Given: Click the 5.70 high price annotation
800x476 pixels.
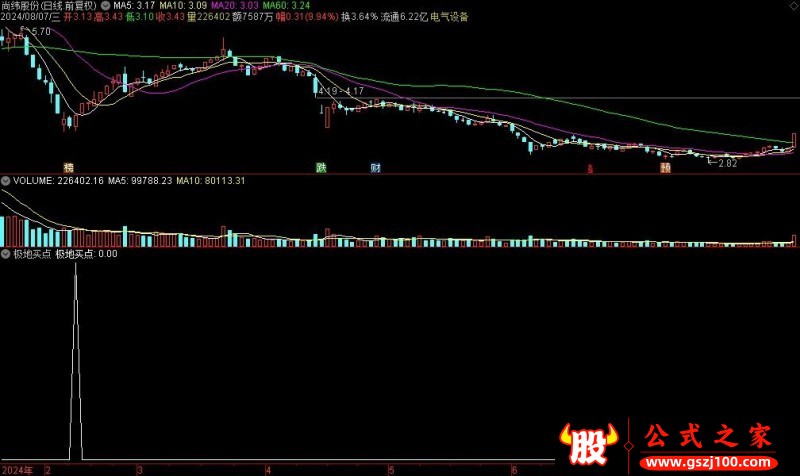Looking at the screenshot, I should point(41,32).
